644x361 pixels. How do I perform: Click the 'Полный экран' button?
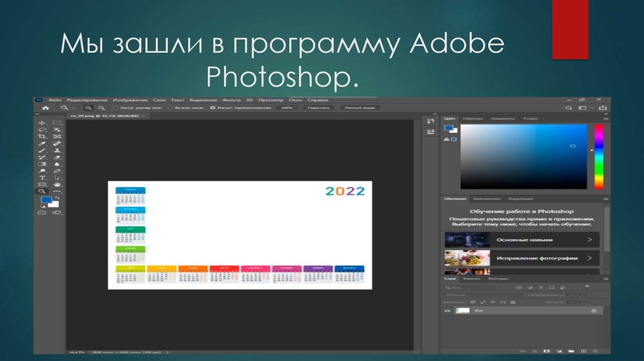click(x=360, y=108)
